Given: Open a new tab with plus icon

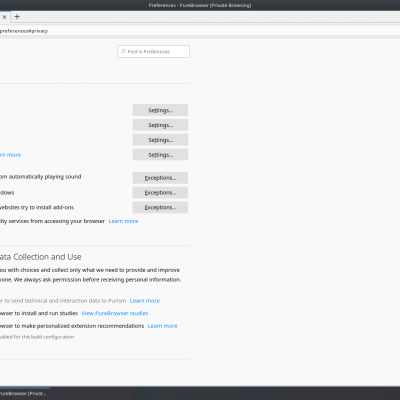Looking at the screenshot, I should (x=17, y=16).
